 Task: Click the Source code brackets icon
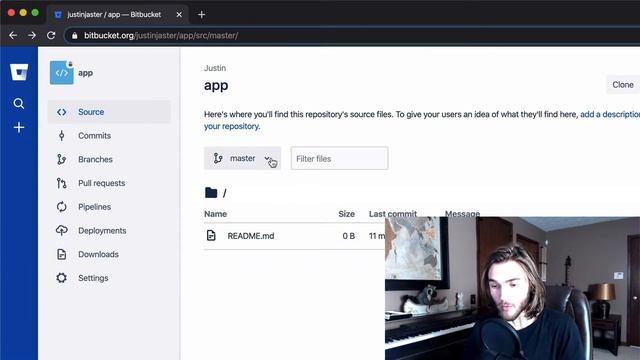coord(62,112)
